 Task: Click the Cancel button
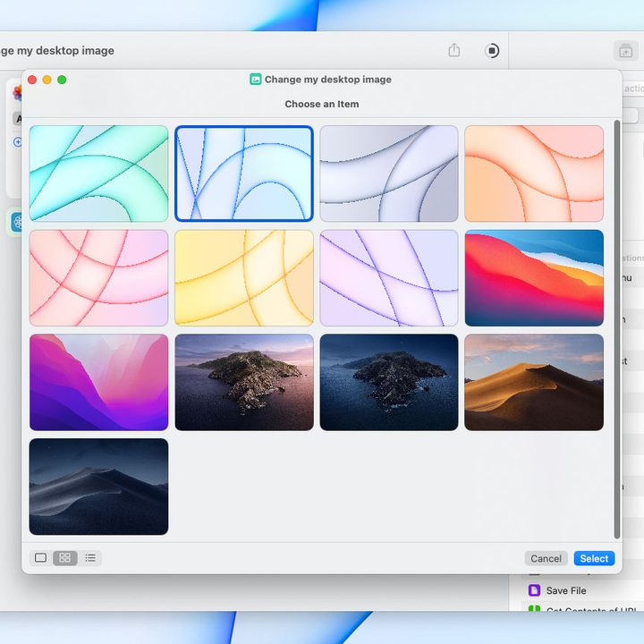tap(546, 558)
